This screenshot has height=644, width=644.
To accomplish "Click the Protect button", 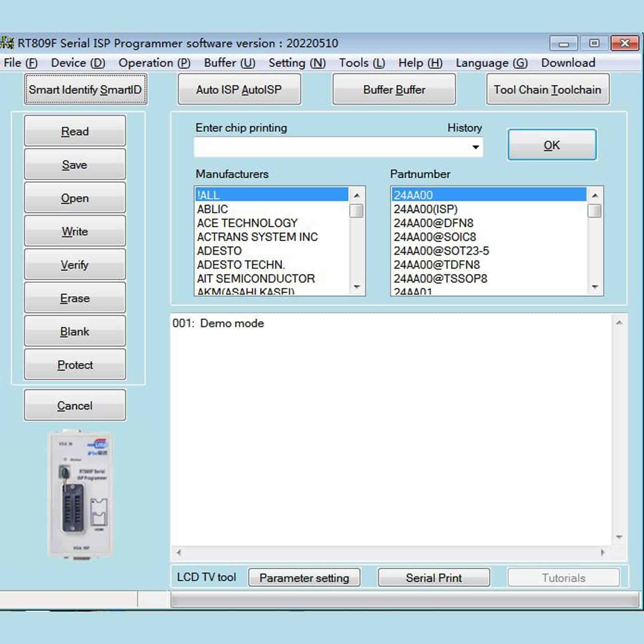I will tap(75, 365).
